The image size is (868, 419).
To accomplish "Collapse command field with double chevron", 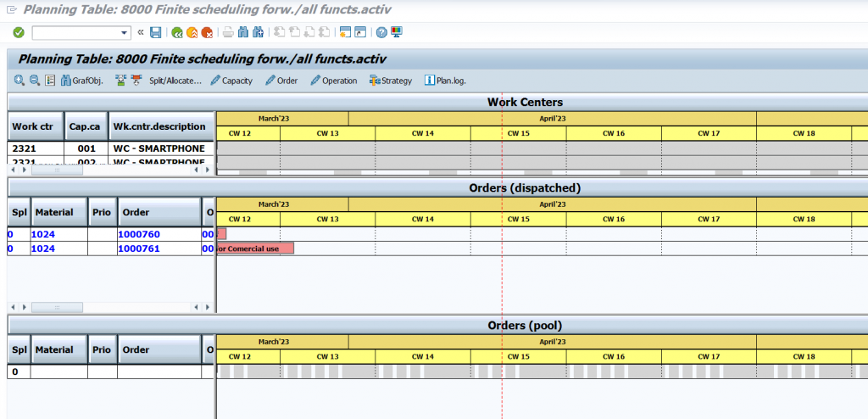I will (141, 32).
